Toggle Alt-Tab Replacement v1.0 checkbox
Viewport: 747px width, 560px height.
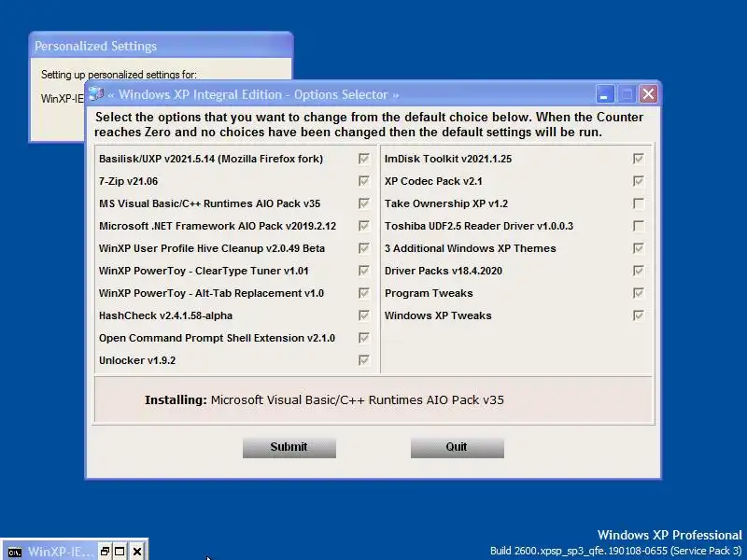pyautogui.click(x=364, y=293)
